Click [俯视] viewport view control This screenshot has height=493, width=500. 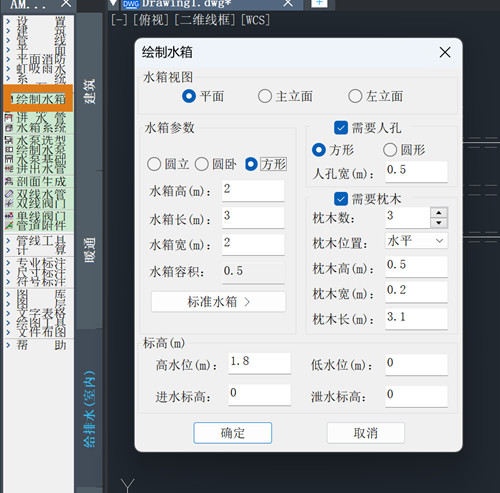[x=152, y=20]
